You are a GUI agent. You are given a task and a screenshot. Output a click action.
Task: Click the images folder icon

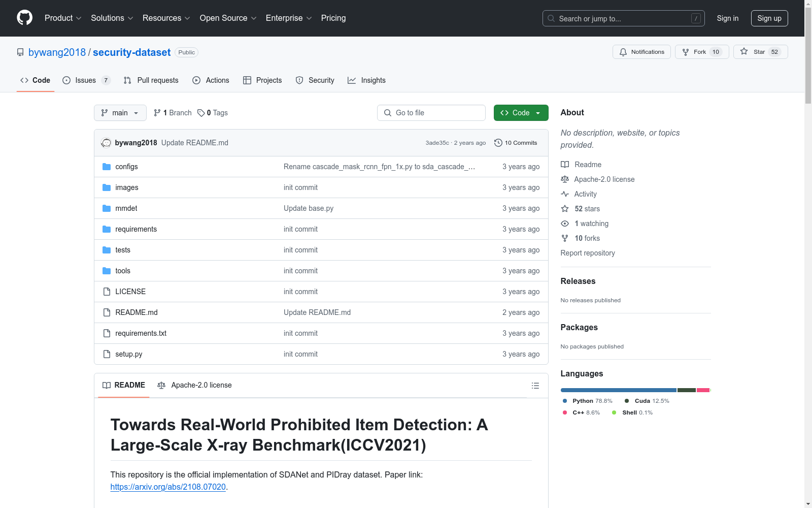point(107,187)
